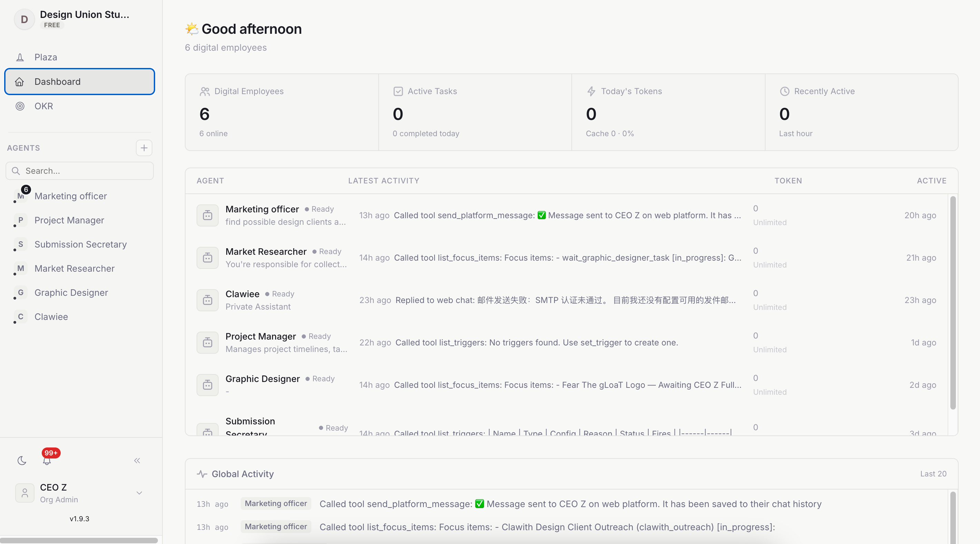
Task: Add a new agent with plus button
Action: [x=144, y=148]
